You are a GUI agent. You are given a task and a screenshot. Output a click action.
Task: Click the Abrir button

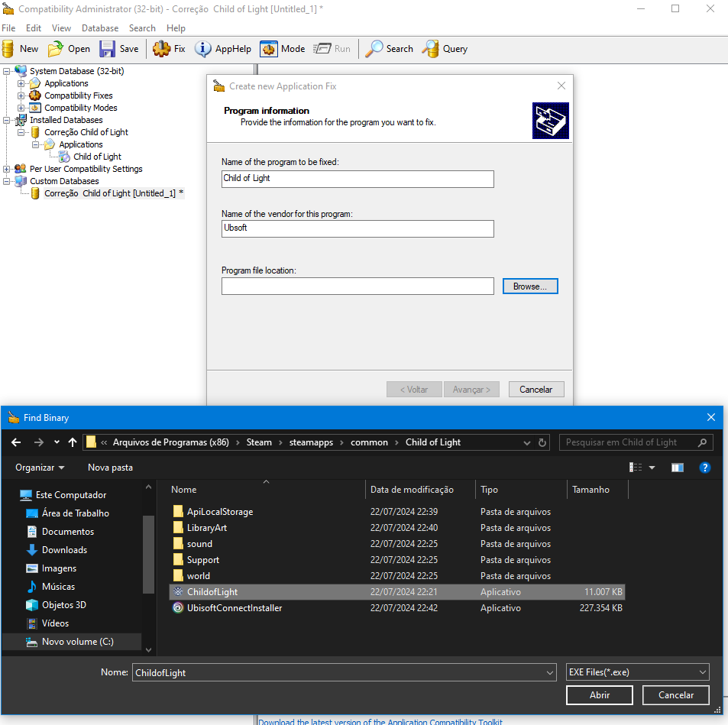pos(600,694)
